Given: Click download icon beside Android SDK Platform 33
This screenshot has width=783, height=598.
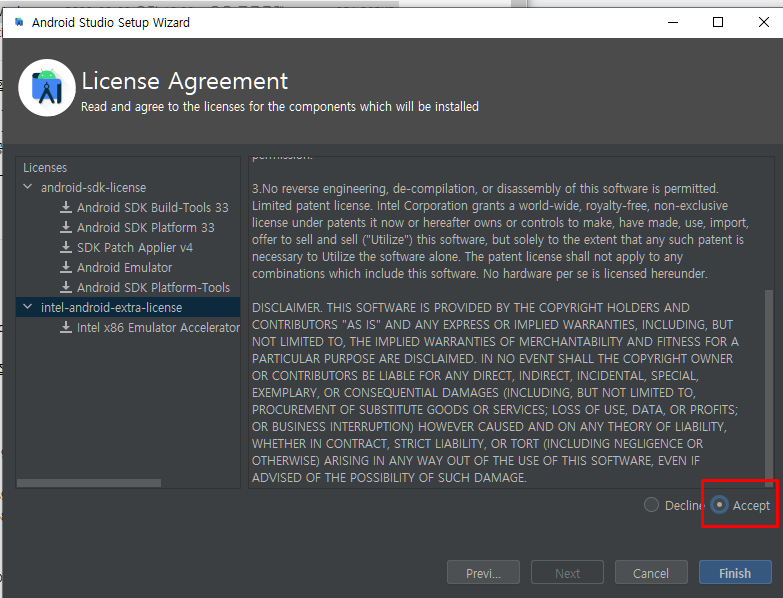Looking at the screenshot, I should pyautogui.click(x=65, y=227).
